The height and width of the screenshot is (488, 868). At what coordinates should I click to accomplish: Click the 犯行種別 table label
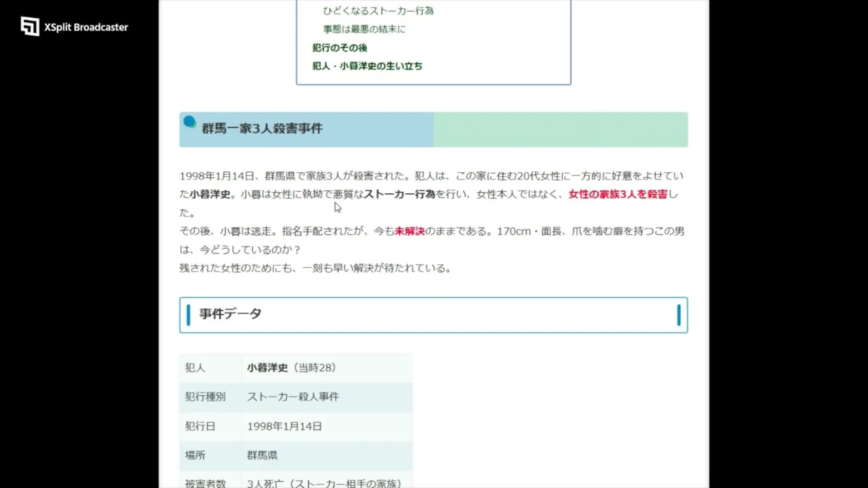(x=211, y=397)
